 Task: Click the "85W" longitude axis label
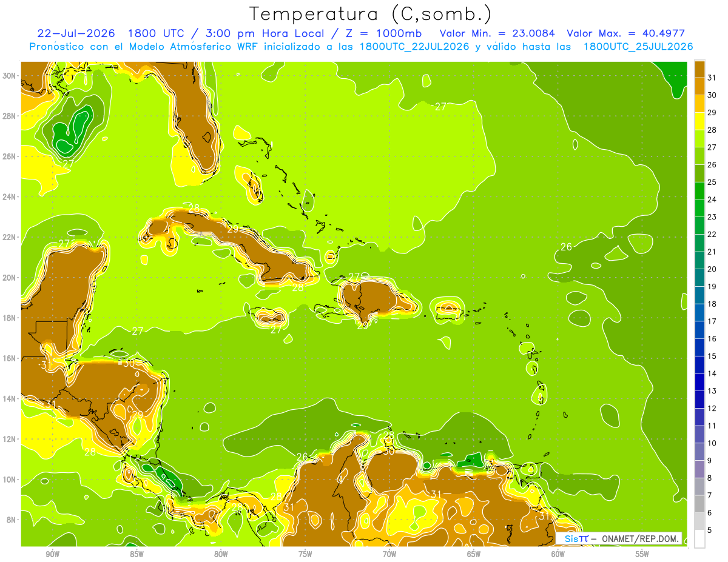pos(136,555)
